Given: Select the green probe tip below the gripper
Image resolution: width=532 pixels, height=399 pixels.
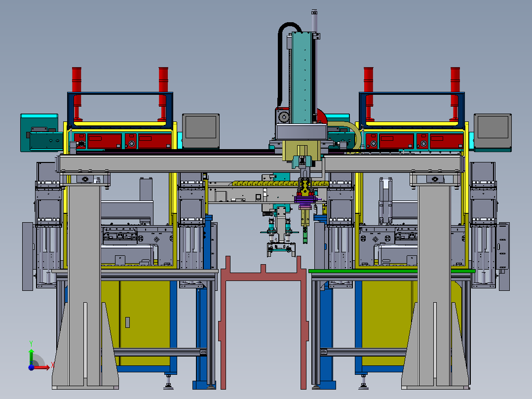Looking at the screenshot, I should pyautogui.click(x=305, y=235).
